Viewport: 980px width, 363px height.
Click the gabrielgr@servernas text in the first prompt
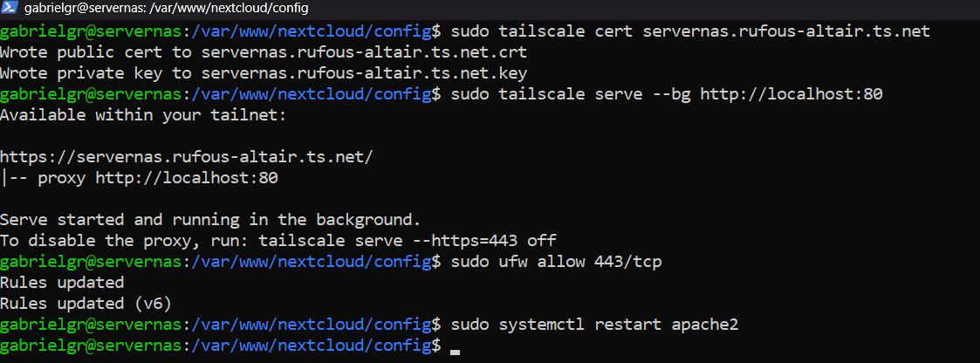coord(91,31)
